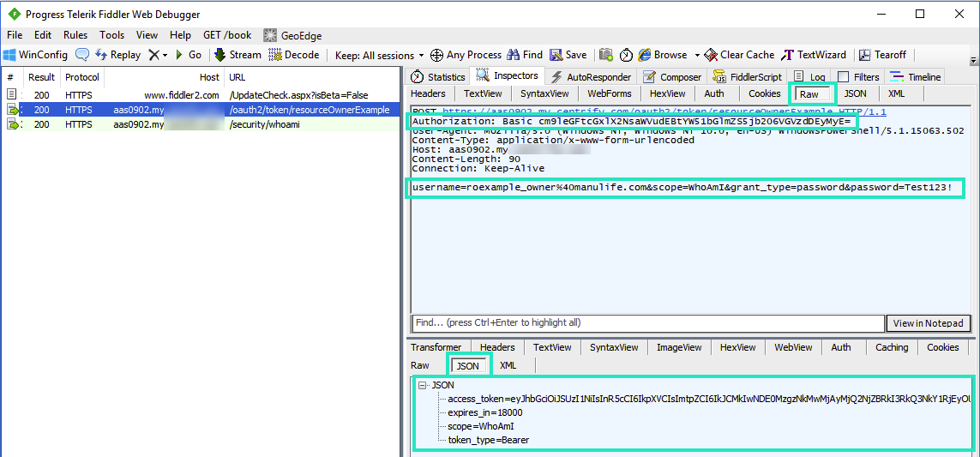This screenshot has width=980, height=457.
Task: Click the toolbar overflow arrow
Action: pos(973,60)
